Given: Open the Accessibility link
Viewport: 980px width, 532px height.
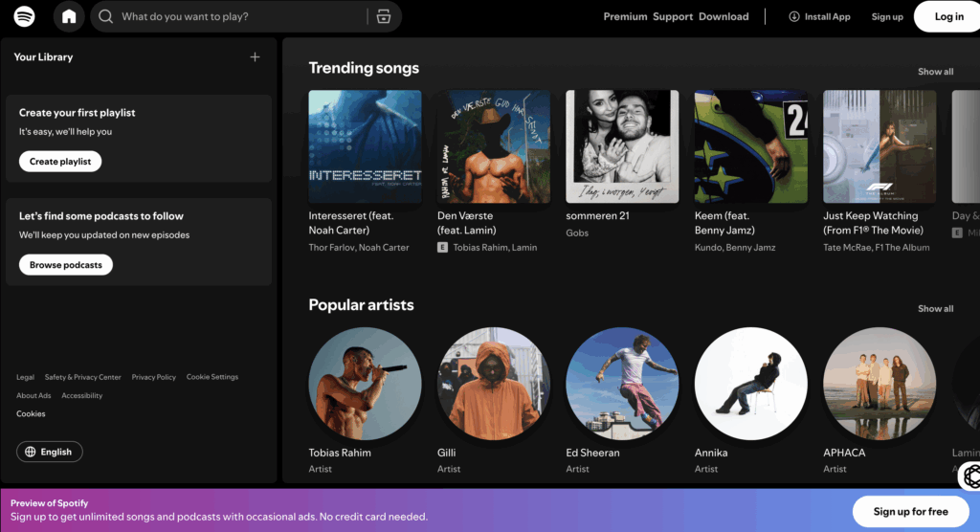Looking at the screenshot, I should coord(82,396).
